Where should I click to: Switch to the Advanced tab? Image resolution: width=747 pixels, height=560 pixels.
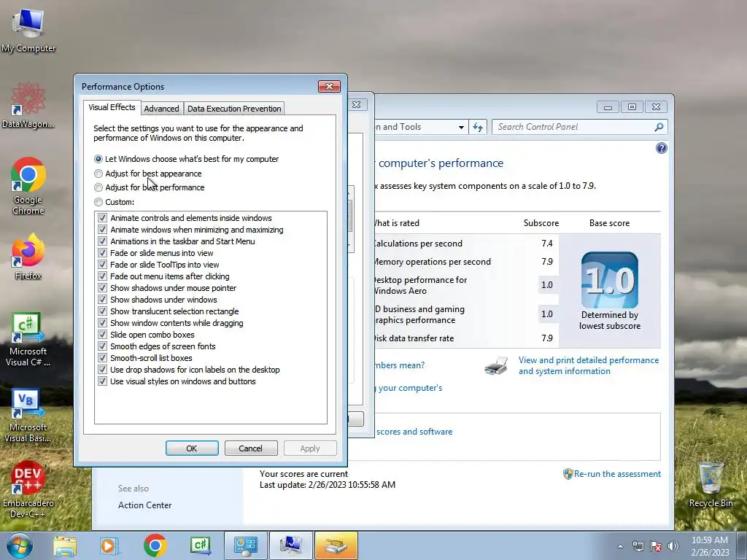(x=161, y=109)
